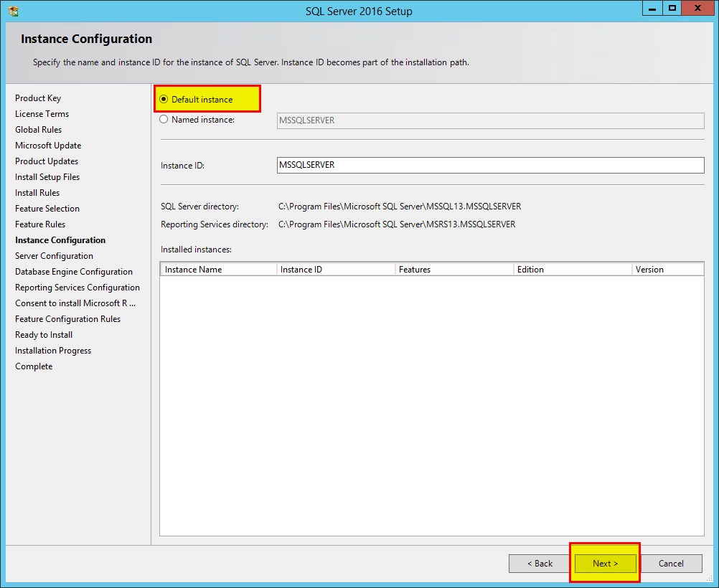The image size is (719, 588).
Task: Navigate to Feature Selection step
Action: pos(47,208)
